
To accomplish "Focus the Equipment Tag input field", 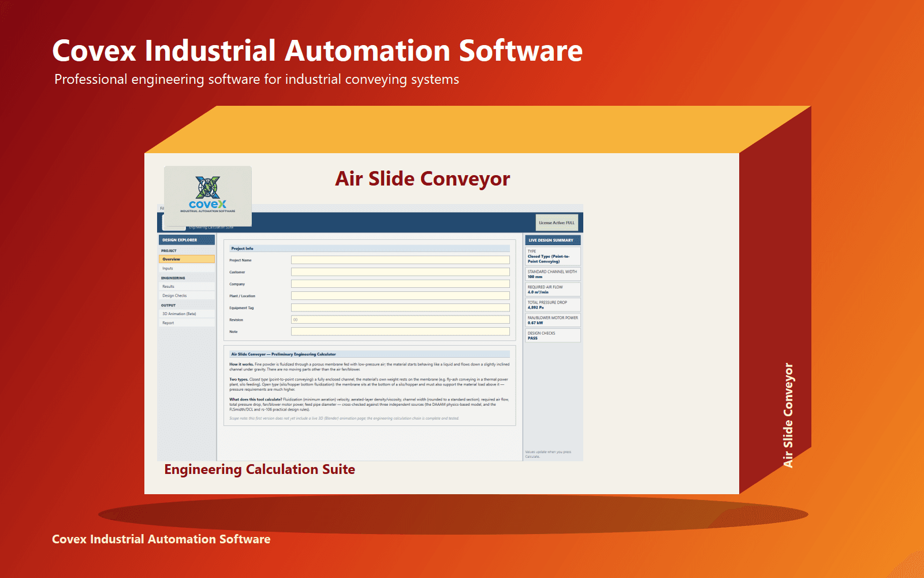I will coord(400,307).
